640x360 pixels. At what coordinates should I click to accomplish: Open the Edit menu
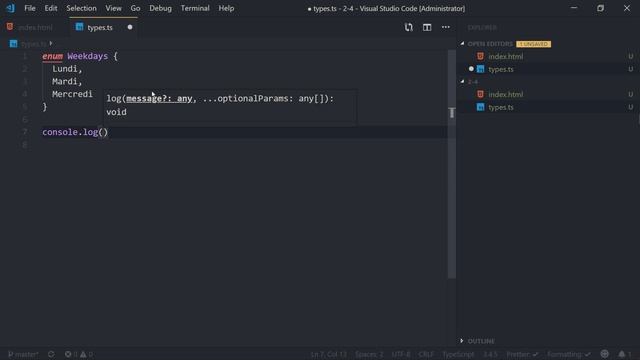[x=51, y=8]
